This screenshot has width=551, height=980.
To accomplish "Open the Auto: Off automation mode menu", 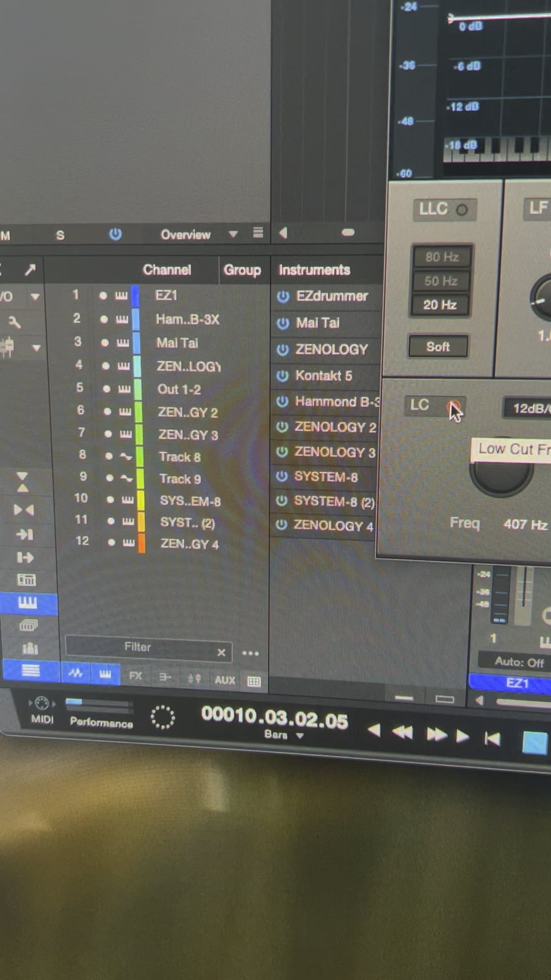I will coord(518,662).
